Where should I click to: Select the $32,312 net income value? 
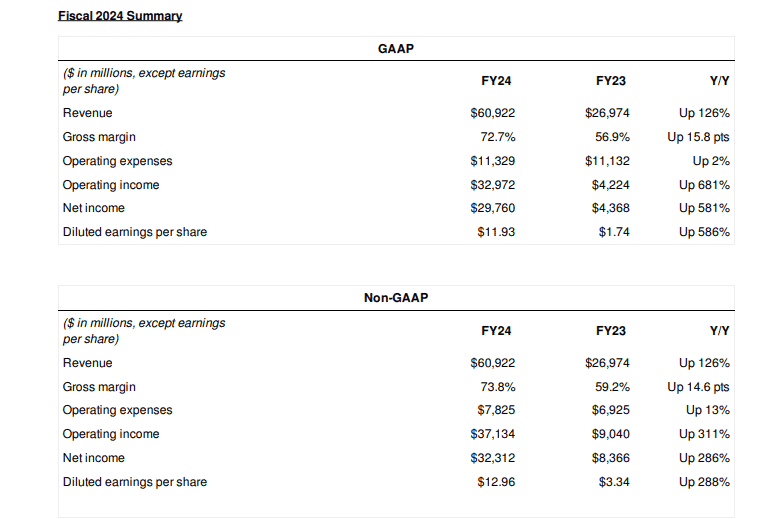(x=493, y=458)
